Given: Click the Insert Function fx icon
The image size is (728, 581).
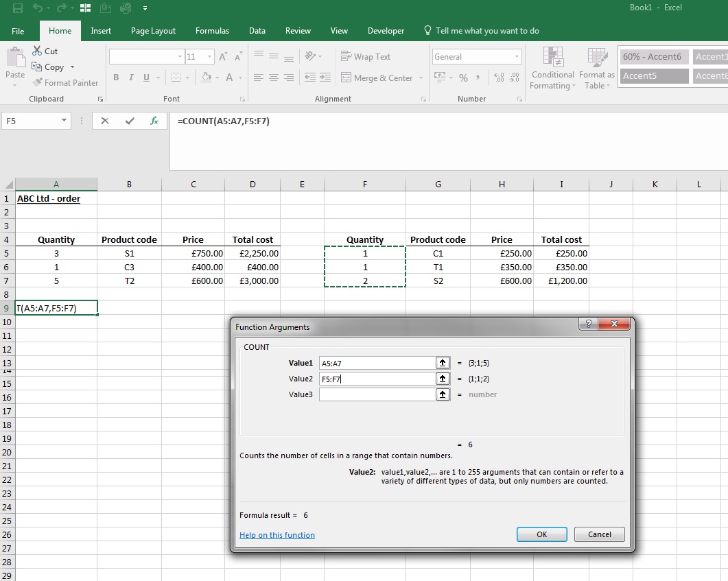Looking at the screenshot, I should pos(154,121).
